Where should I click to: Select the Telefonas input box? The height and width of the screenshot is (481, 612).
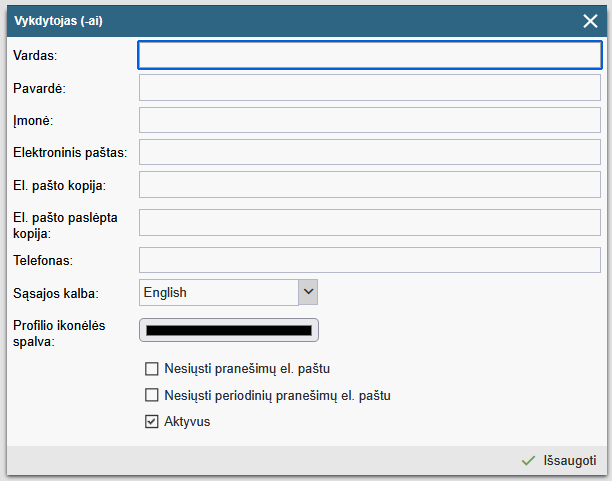point(369,260)
